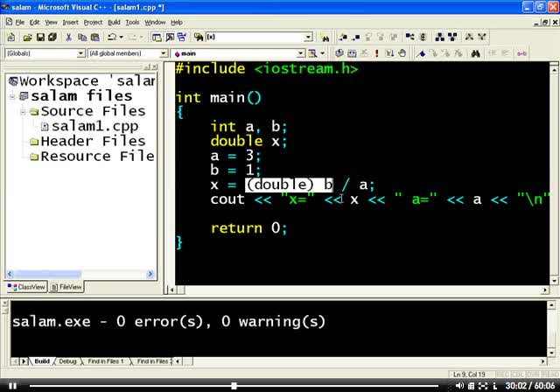This screenshot has height=392, width=560.
Task: Open the View menu
Action: (x=51, y=23)
